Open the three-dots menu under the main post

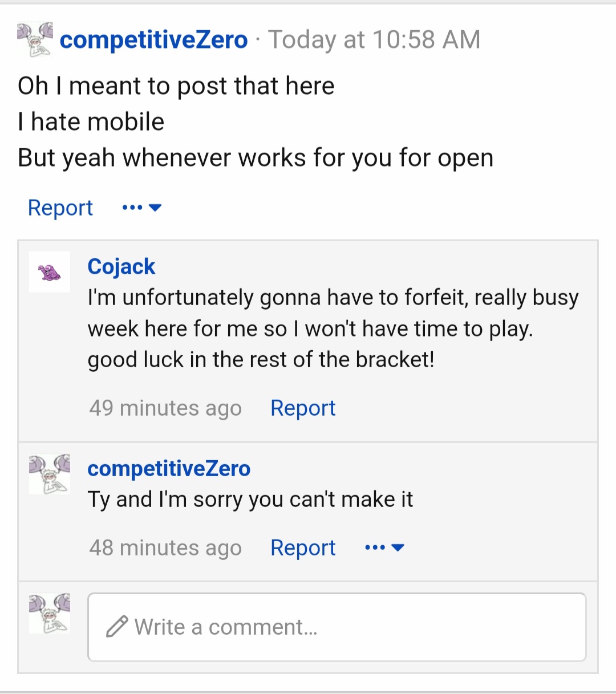(132, 208)
